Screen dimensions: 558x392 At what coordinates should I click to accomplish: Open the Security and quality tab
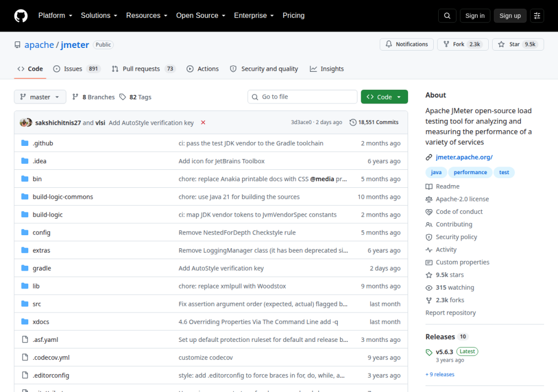264,69
